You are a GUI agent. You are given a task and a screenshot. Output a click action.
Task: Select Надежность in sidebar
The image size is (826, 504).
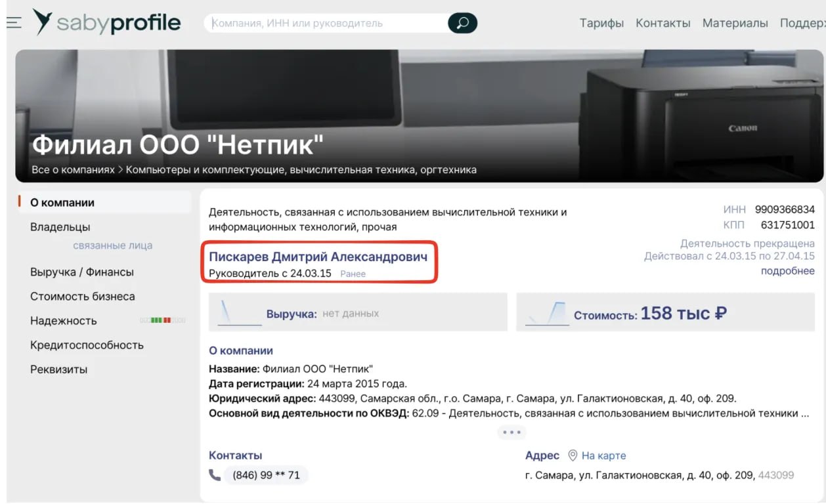coord(64,320)
